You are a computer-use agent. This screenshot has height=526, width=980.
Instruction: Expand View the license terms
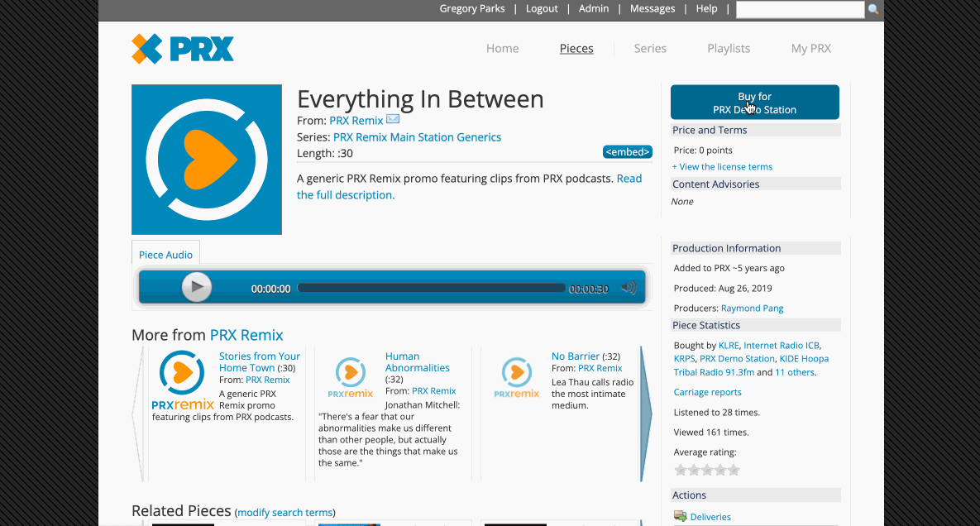click(722, 167)
